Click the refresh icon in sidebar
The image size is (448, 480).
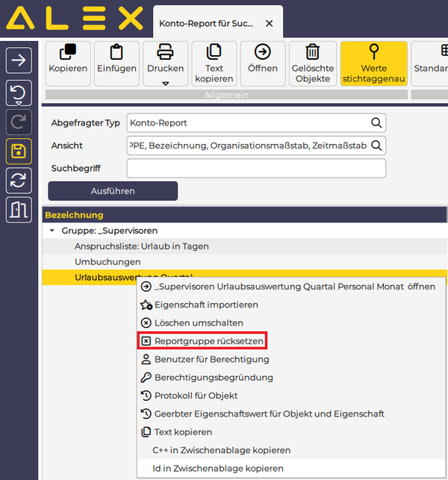19,181
